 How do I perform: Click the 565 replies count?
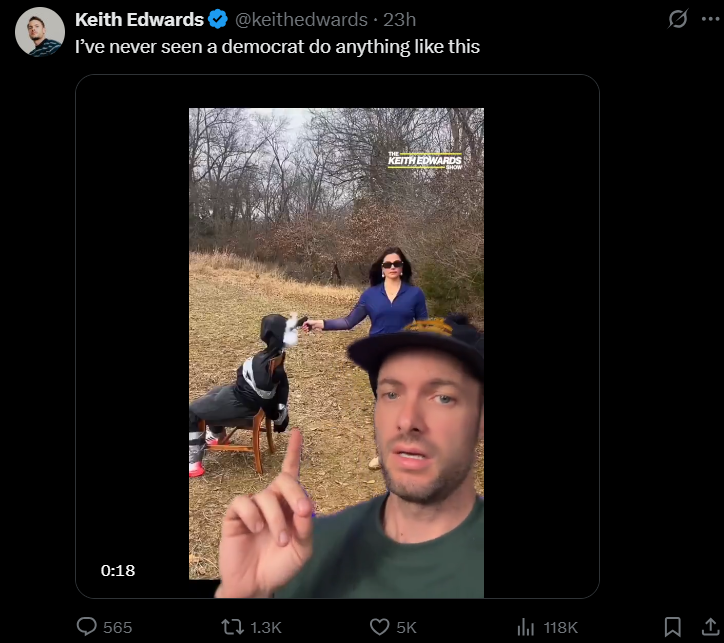tap(117, 627)
